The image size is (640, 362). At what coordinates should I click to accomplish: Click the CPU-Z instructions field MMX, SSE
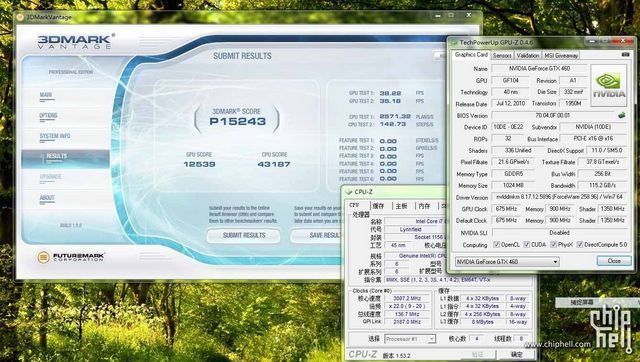(x=457, y=280)
